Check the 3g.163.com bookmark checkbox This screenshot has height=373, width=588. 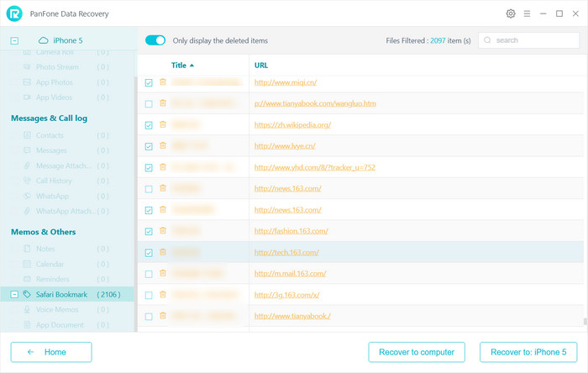(x=149, y=295)
